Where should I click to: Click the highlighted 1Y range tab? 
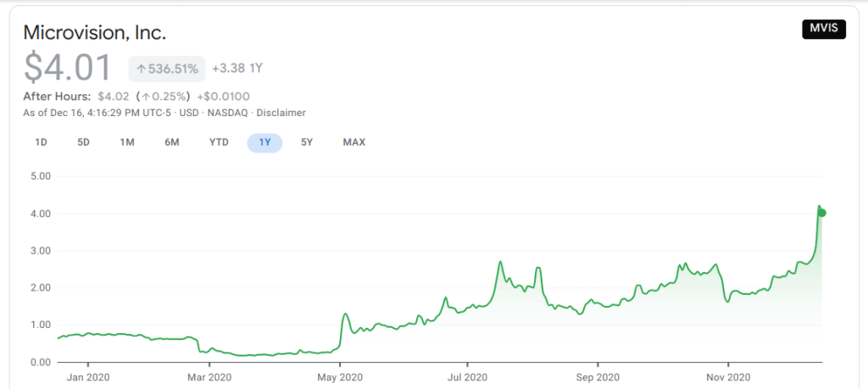(264, 142)
